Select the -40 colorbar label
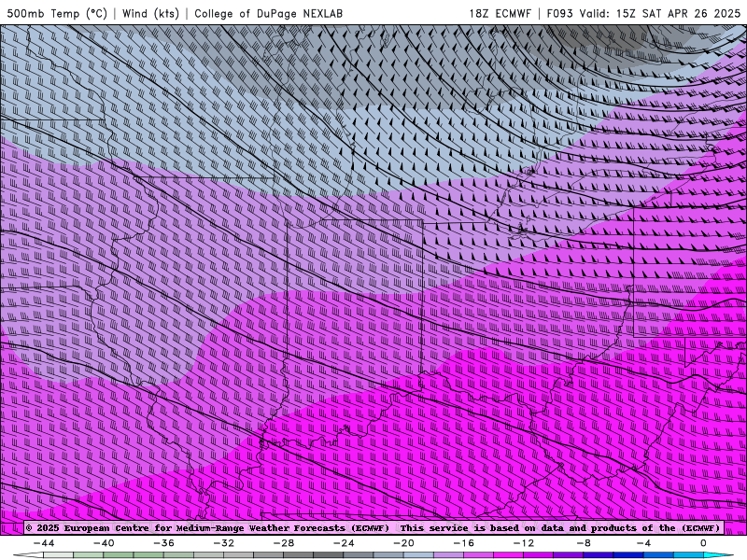747x560 pixels. (x=104, y=543)
